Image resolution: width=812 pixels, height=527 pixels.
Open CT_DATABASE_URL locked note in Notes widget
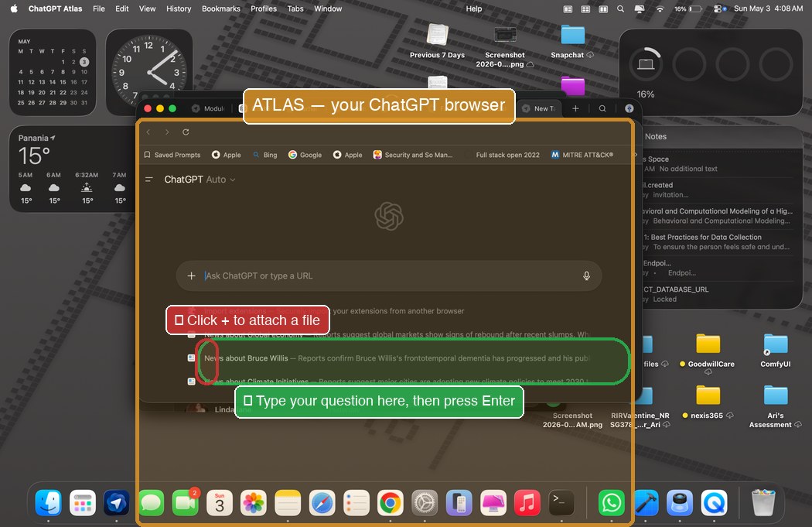click(x=717, y=294)
